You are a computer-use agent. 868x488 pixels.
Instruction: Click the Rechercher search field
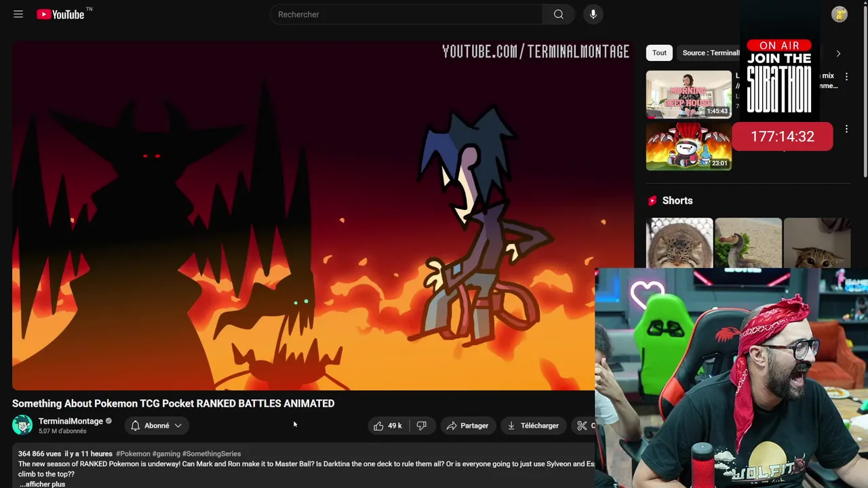click(x=406, y=14)
